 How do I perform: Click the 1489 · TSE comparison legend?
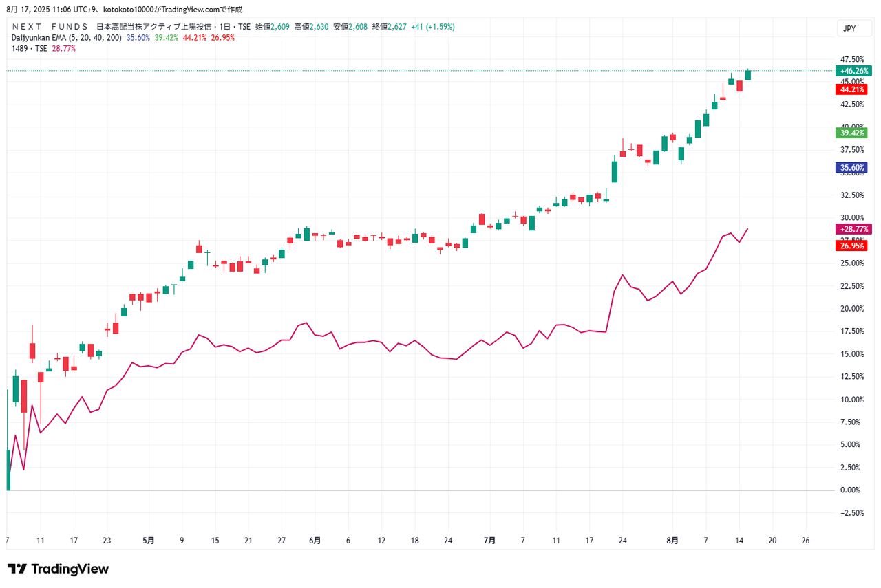[30, 49]
